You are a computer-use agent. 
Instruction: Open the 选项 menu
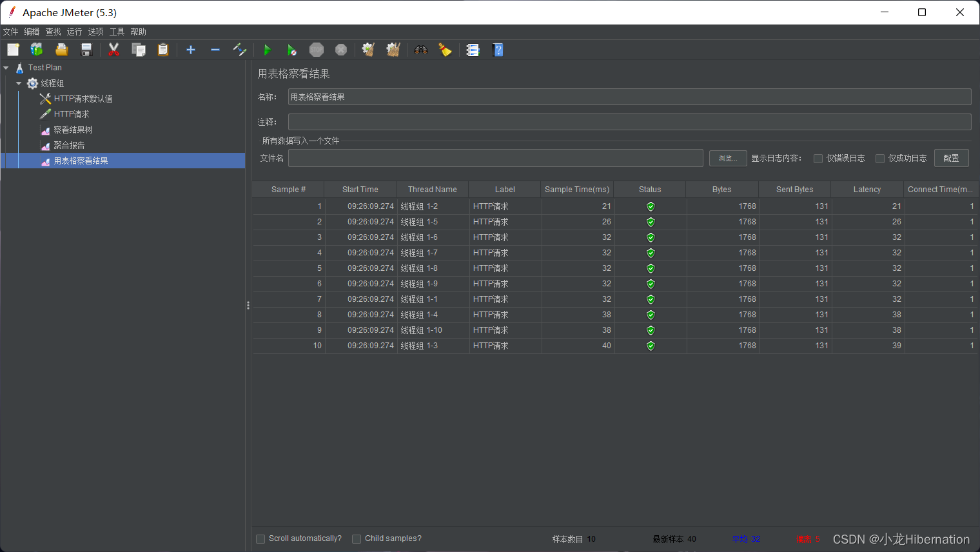95,31
